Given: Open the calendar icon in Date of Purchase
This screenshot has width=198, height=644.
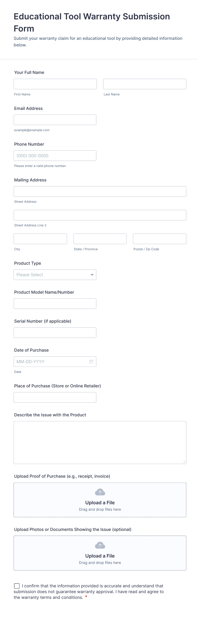Looking at the screenshot, I should pos(91,361).
